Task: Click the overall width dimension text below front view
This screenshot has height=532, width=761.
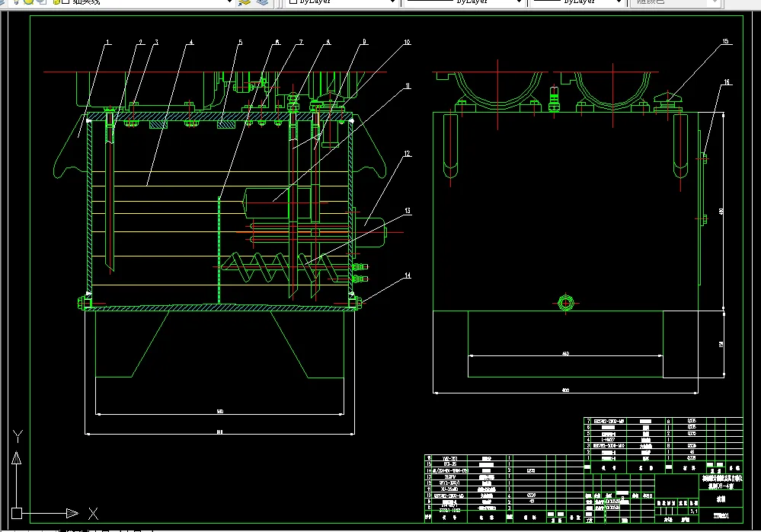Action: [220, 432]
